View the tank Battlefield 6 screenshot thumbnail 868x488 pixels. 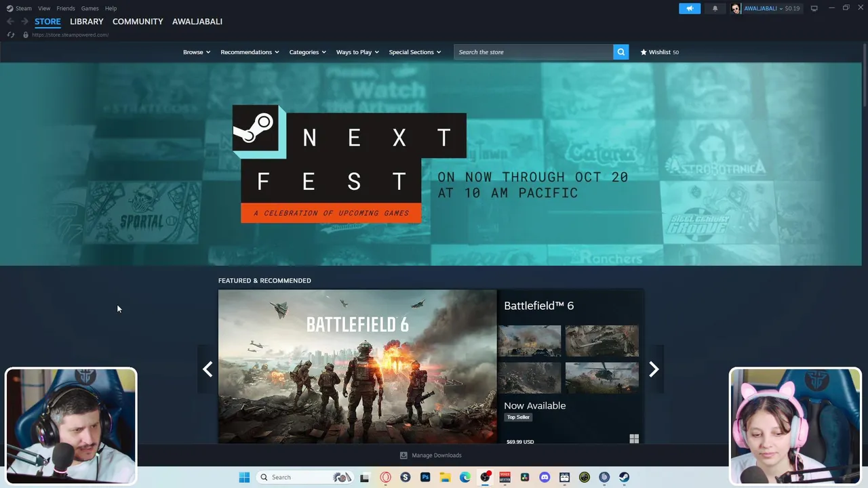(602, 341)
